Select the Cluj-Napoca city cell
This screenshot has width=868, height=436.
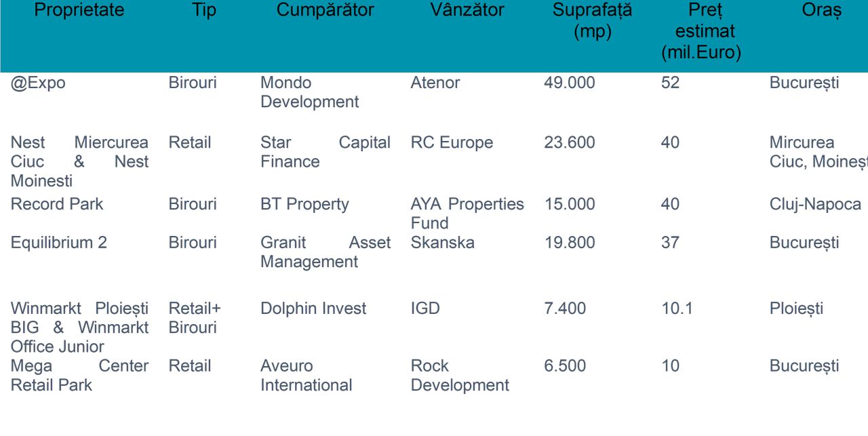coord(816,204)
